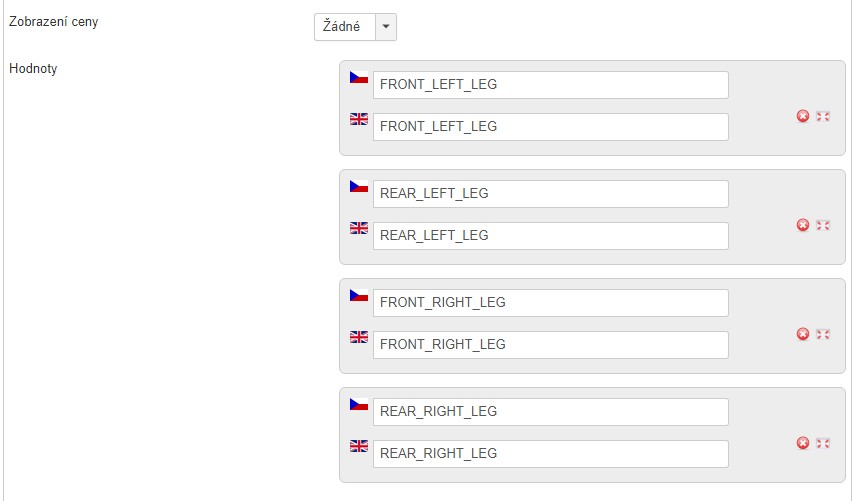Click the move handle for REAR_RIGHT_LEG
864x501 pixels.
pos(823,443)
